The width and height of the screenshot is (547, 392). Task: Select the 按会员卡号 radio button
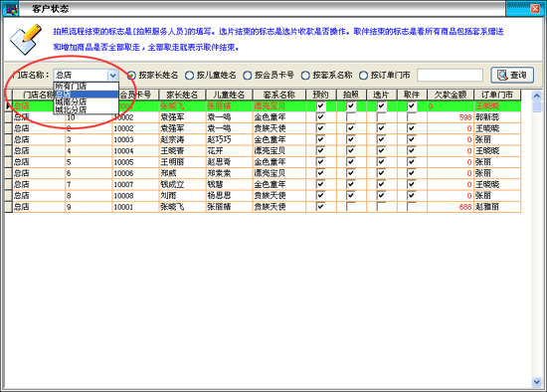(x=248, y=75)
